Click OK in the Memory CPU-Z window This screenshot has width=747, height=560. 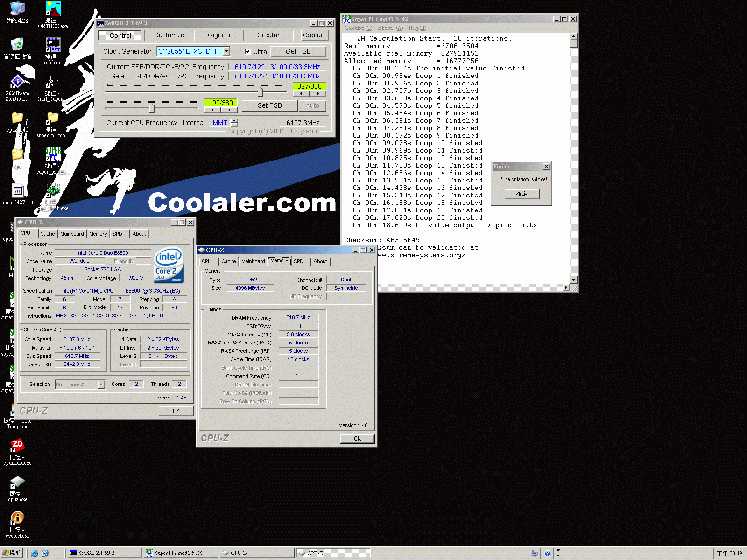357,439
